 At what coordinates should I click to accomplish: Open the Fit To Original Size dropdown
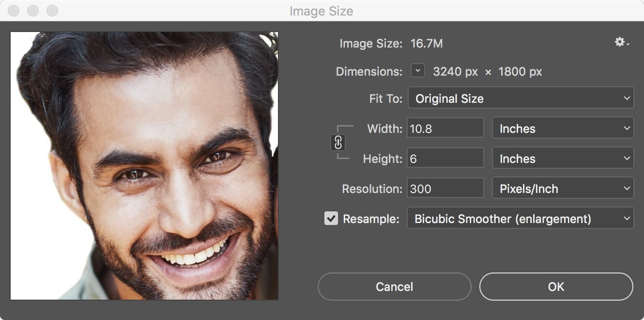521,98
